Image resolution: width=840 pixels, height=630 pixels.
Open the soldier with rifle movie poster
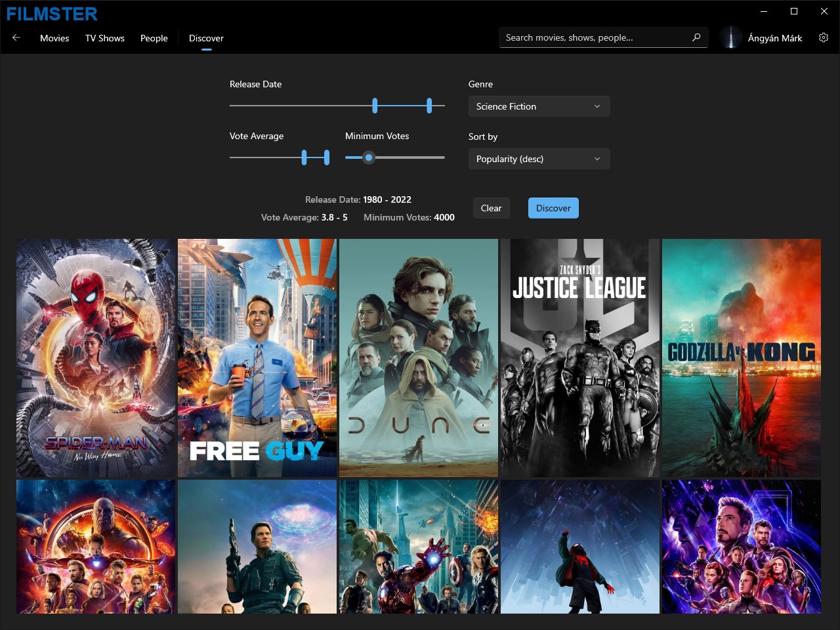[257, 547]
